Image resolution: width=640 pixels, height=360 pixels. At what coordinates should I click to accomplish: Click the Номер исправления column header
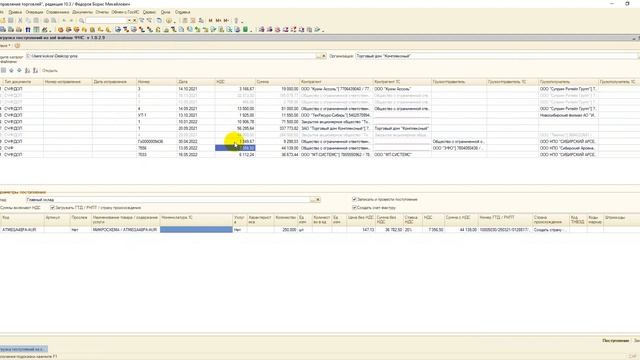(x=68, y=82)
